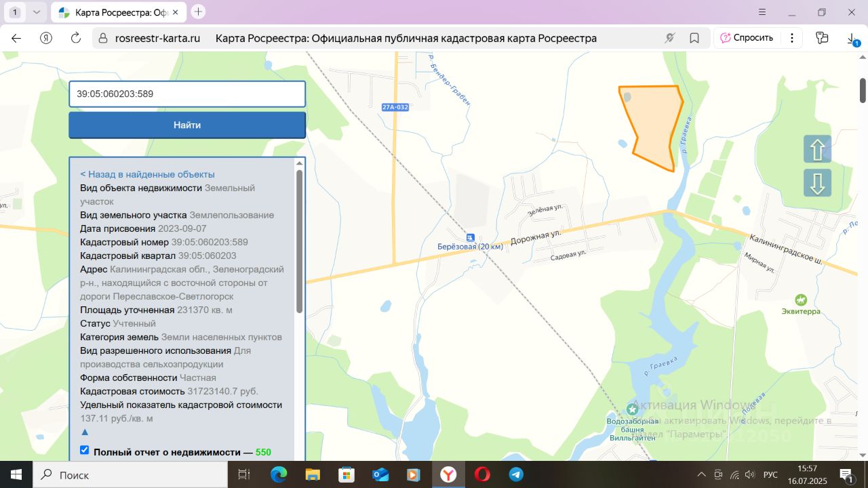Click the info panel vertical scrollbar
Screen dimensions: 868x488
tap(299, 241)
